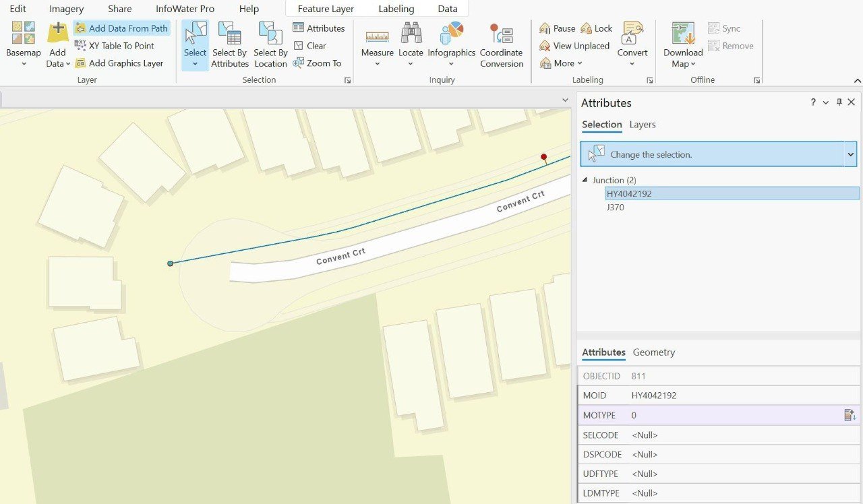The image size is (863, 504).
Task: Expand the Locate dropdown arrow
Action: pyautogui.click(x=411, y=64)
